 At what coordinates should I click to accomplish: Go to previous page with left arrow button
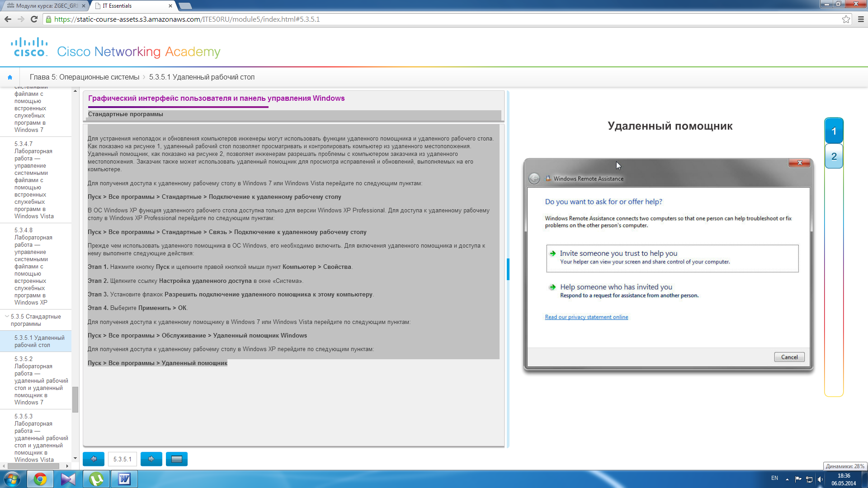point(94,459)
